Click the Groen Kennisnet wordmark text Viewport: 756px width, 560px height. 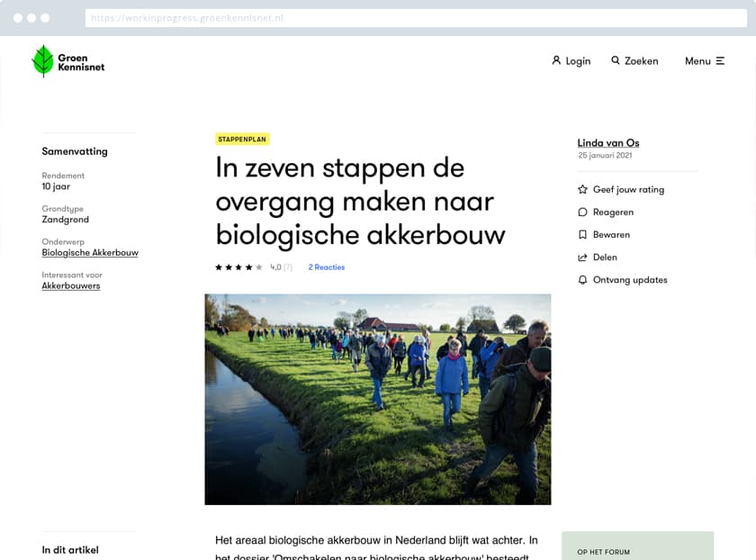81,63
